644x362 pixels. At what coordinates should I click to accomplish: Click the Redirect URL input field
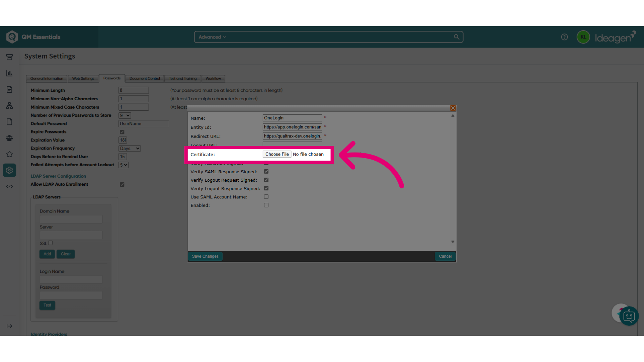[x=292, y=136]
